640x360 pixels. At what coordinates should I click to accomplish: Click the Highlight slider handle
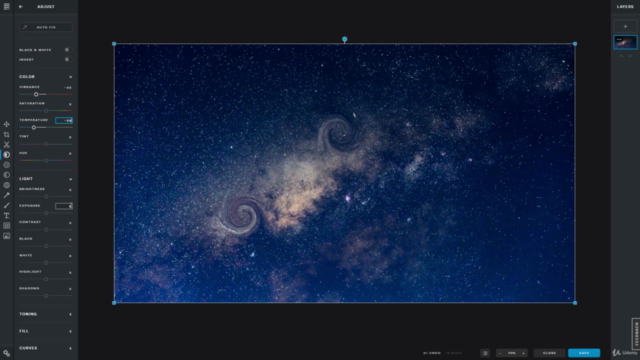[x=46, y=279]
